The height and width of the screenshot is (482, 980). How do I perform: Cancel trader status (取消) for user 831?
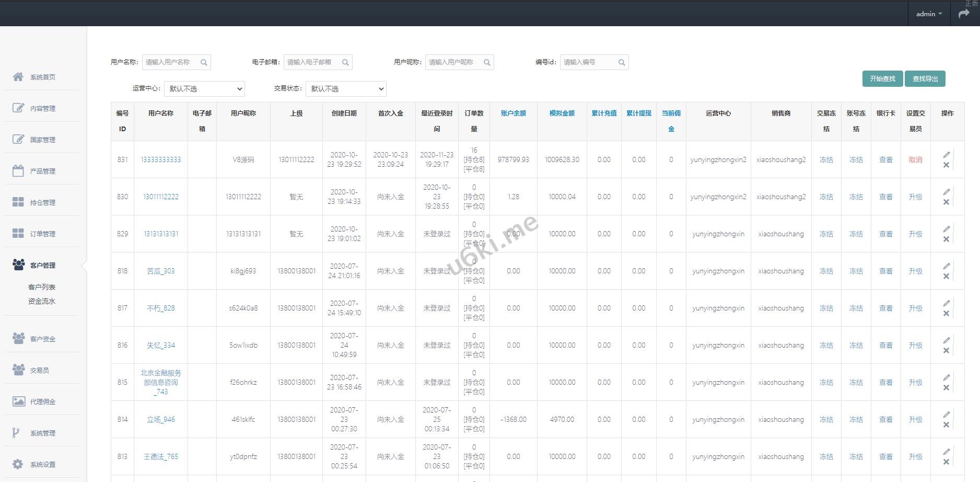915,160
